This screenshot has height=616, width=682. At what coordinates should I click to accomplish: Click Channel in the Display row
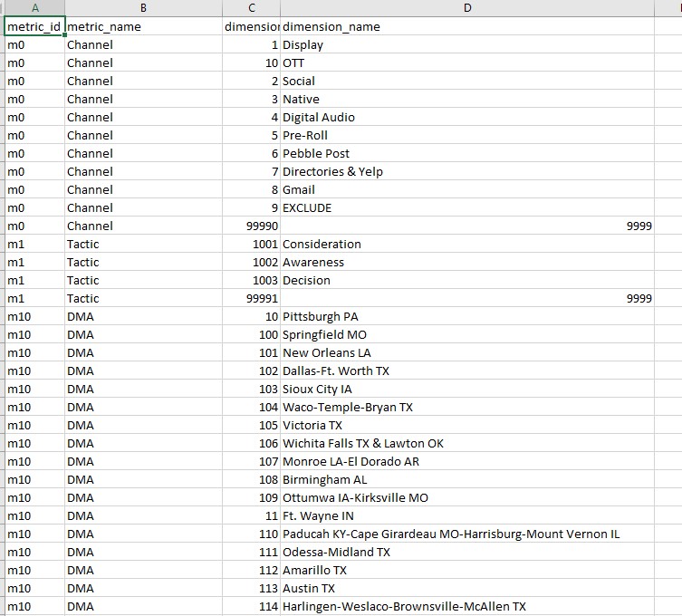pos(143,44)
